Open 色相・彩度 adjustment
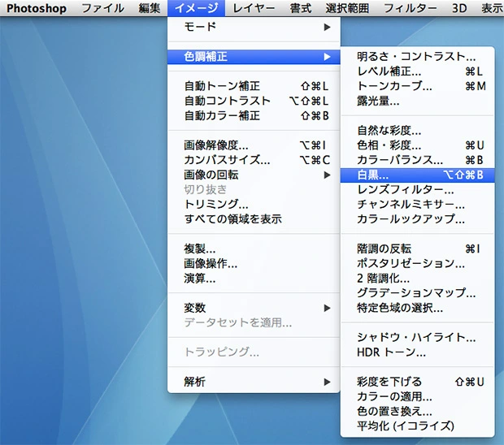Image resolution: width=504 pixels, height=445 pixels. (x=417, y=145)
